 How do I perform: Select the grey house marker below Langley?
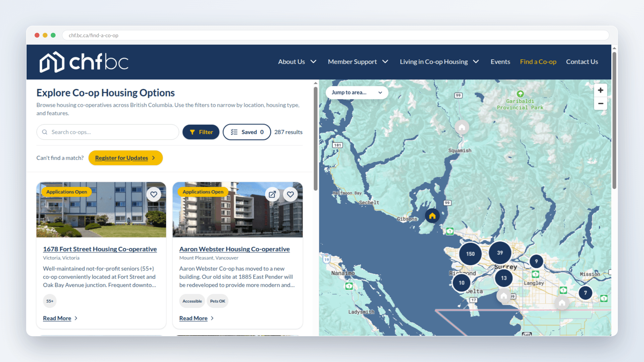tap(562, 303)
